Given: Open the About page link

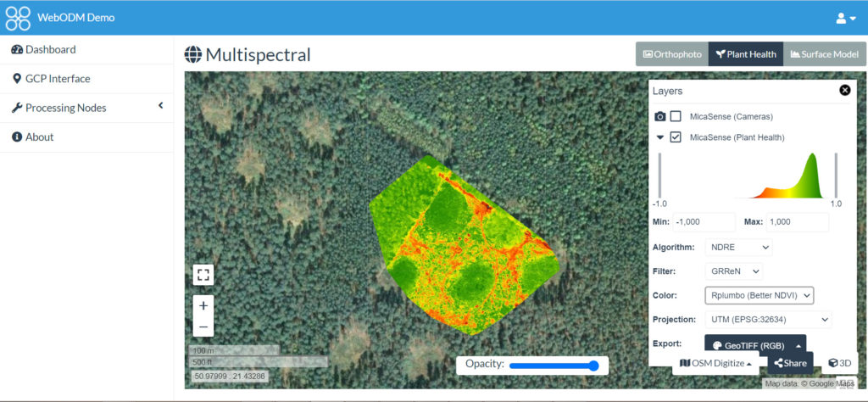Looking at the screenshot, I should click(39, 137).
